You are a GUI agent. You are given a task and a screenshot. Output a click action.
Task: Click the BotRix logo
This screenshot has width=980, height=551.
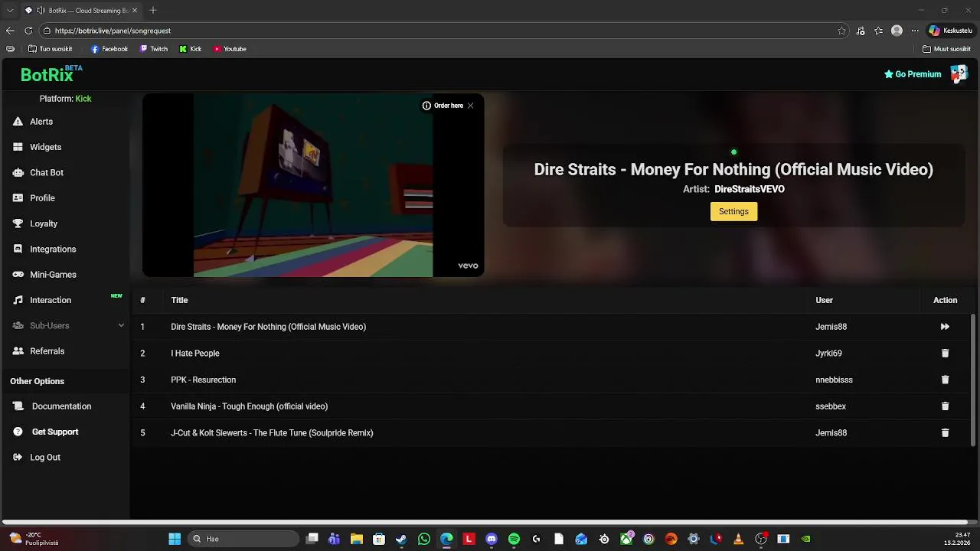51,74
